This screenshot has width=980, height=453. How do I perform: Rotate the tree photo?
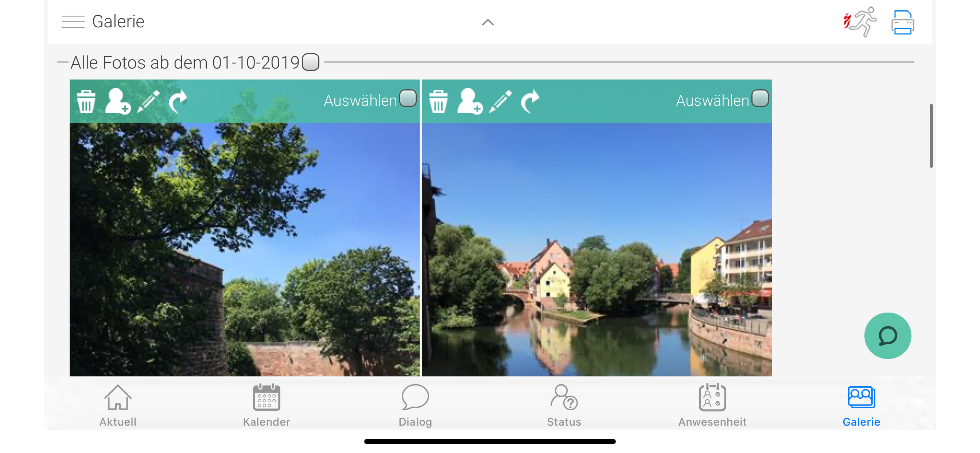178,101
